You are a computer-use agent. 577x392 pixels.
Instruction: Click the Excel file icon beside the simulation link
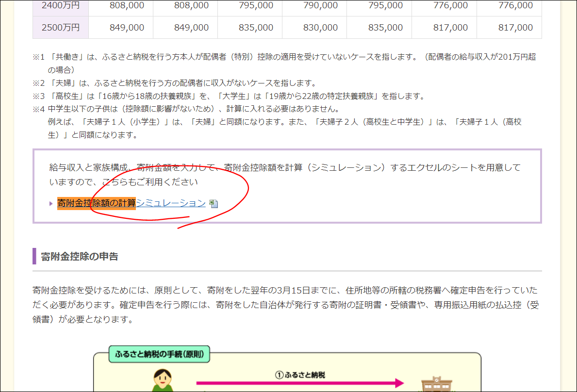tap(214, 203)
